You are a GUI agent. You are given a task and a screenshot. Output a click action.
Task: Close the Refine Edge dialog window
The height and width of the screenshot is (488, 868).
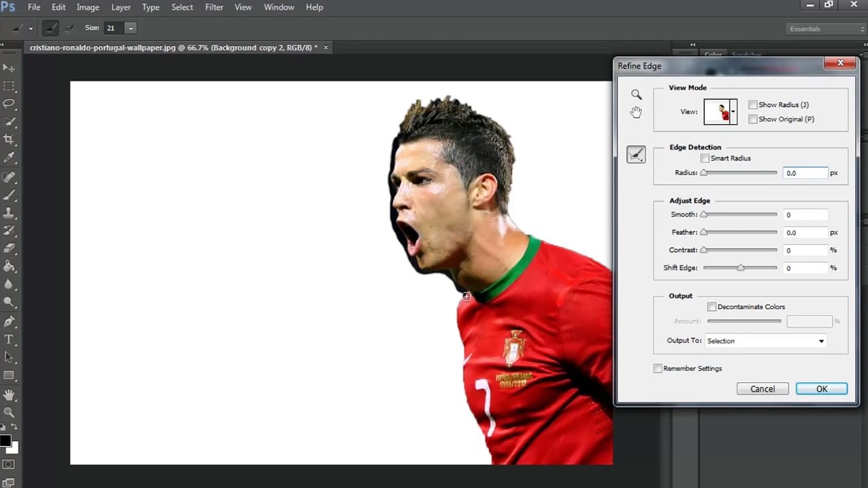tap(841, 63)
